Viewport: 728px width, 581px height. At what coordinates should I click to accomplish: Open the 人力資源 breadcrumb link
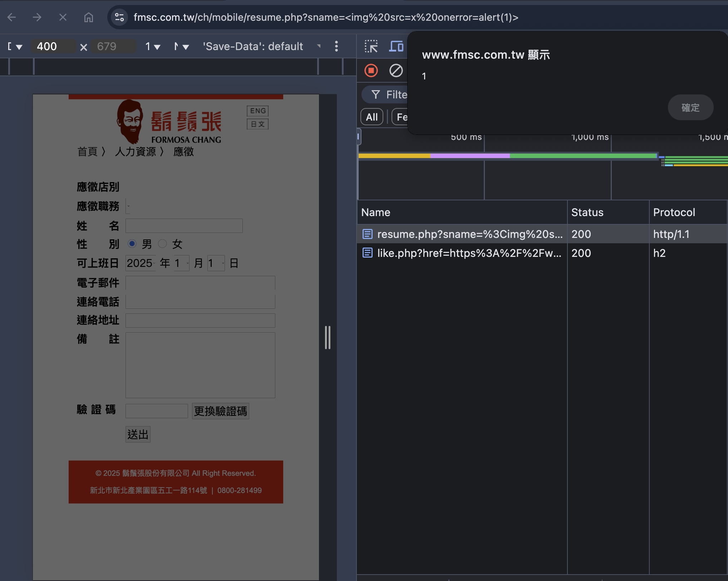[x=136, y=152]
